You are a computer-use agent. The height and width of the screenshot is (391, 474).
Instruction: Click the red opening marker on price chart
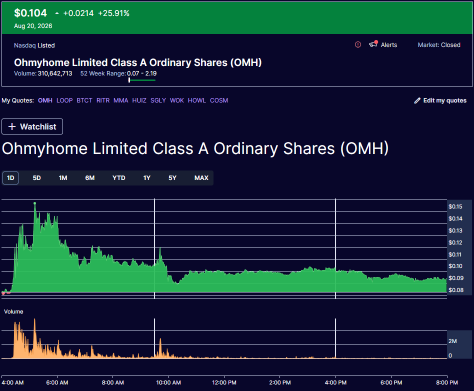click(3, 293)
